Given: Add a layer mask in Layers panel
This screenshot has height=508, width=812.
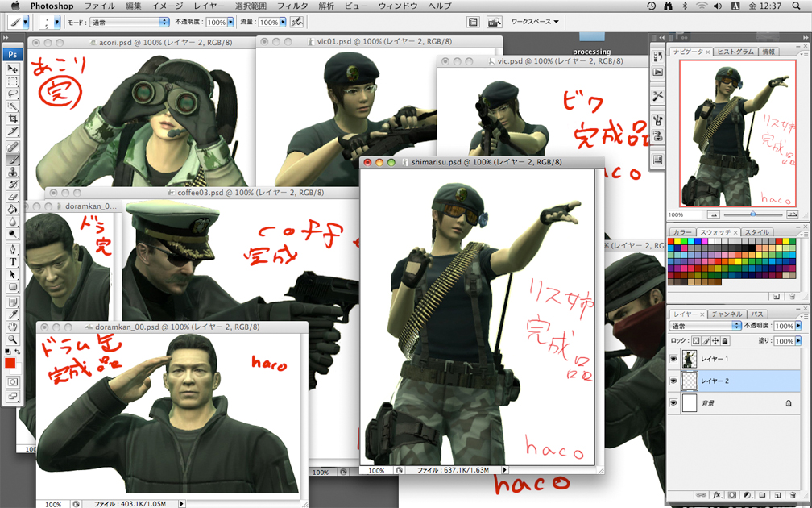Looking at the screenshot, I should [731, 495].
